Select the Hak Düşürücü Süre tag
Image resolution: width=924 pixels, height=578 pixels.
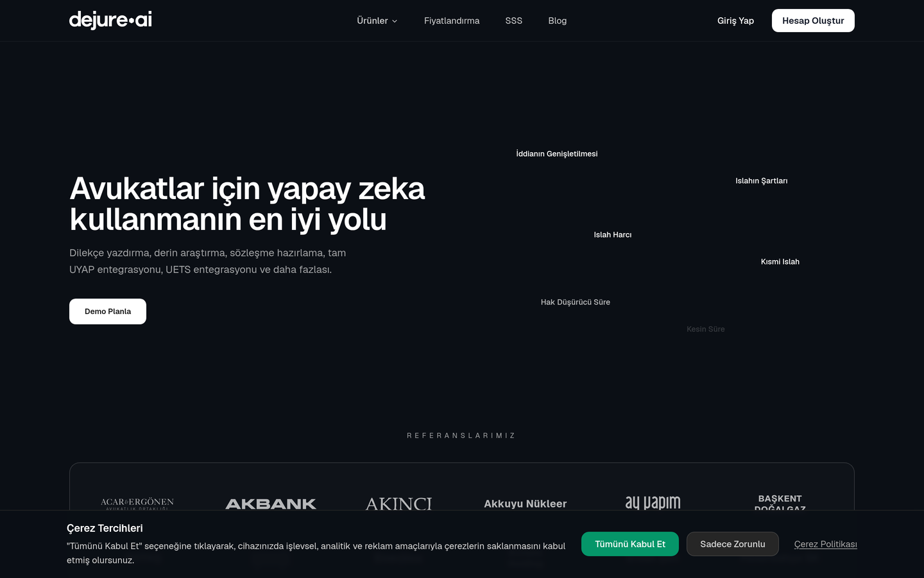[576, 302]
